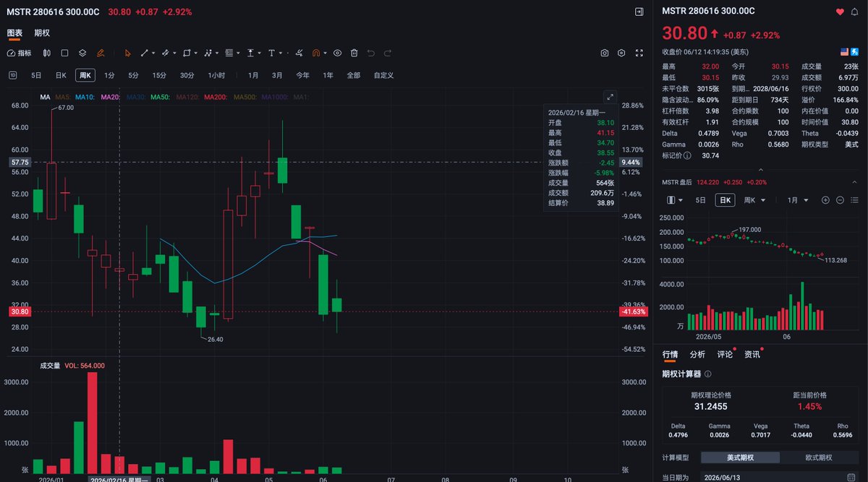Open the 资讯 tab
The height and width of the screenshot is (482, 868).
tap(752, 354)
